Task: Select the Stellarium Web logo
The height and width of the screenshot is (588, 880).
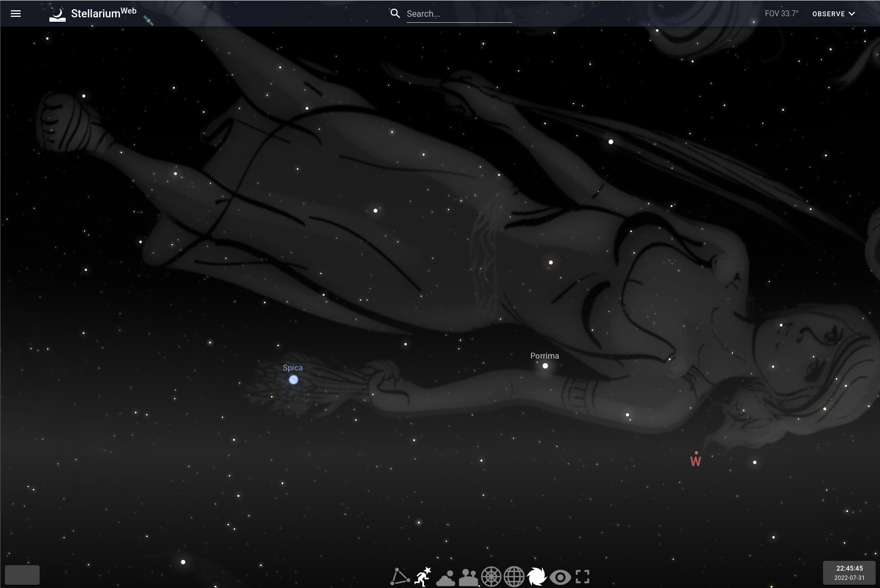Action: point(92,13)
